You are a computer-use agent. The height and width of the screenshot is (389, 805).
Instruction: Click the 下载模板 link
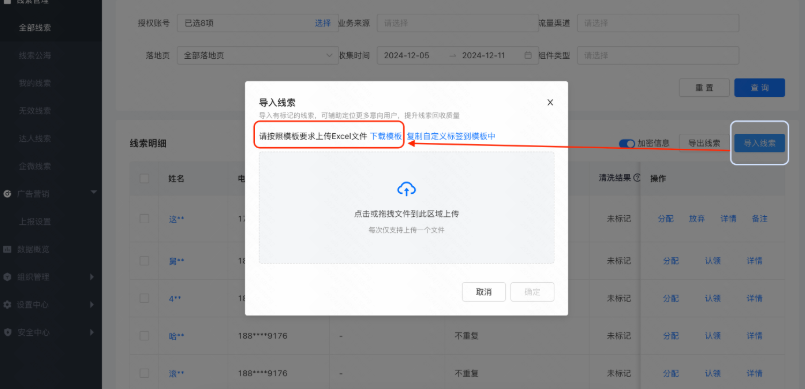tap(386, 136)
